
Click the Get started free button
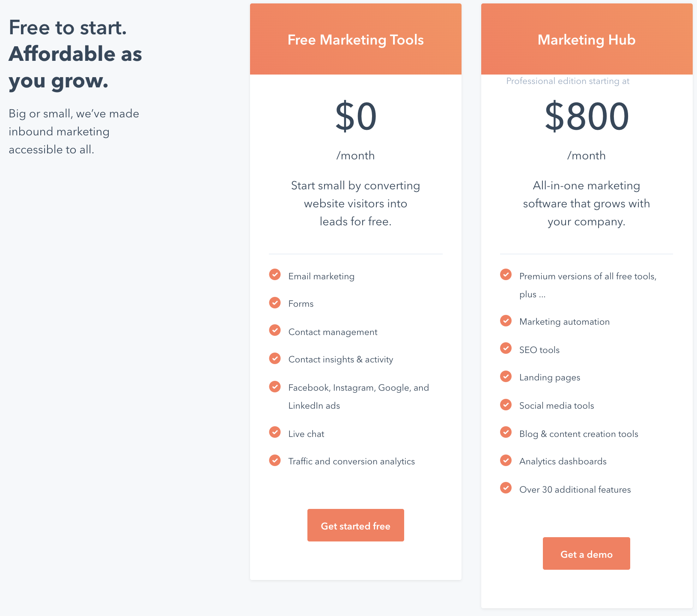point(356,525)
